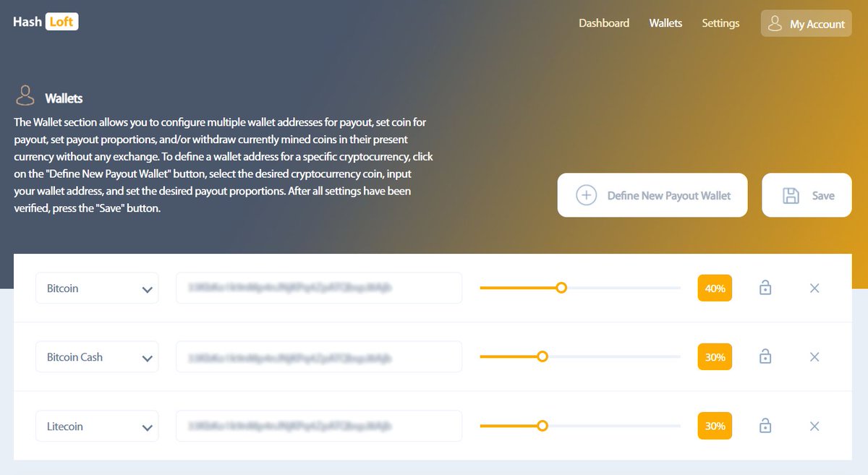Click the plus circle icon for new wallet
Image resolution: width=868 pixels, height=475 pixels.
pyautogui.click(x=586, y=195)
